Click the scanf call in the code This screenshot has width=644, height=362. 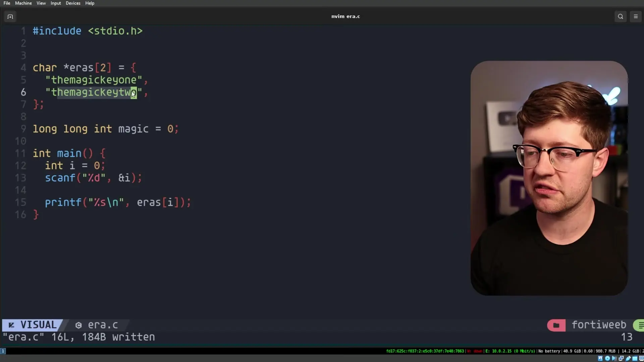[x=60, y=178]
